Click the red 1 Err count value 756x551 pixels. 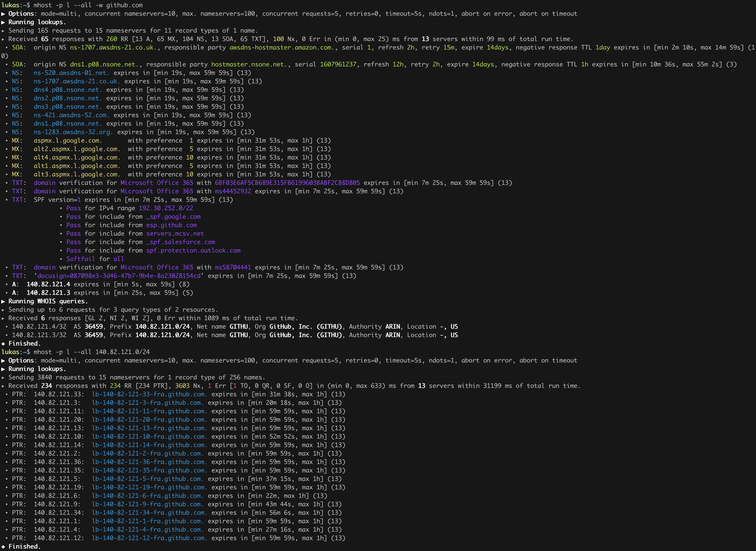[x=209, y=386]
